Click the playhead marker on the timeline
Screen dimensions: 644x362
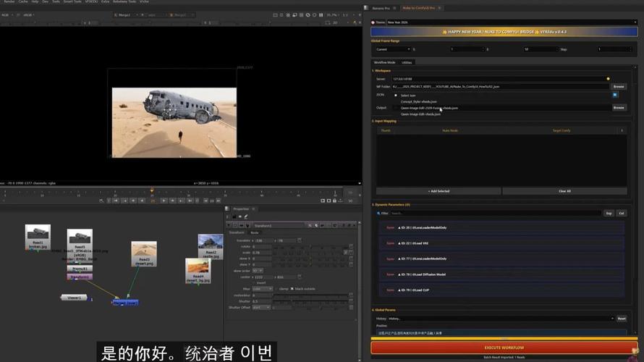152,190
